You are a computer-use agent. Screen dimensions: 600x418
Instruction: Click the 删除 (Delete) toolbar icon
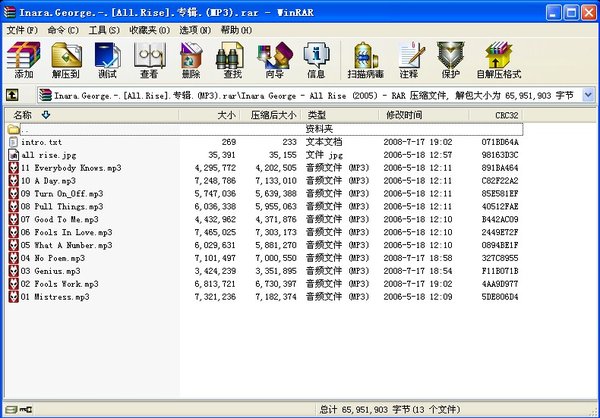(x=191, y=59)
